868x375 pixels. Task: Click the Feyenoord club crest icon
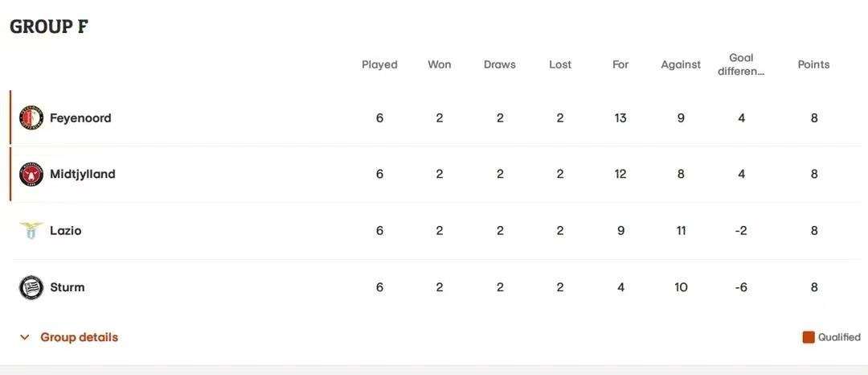tap(31, 117)
